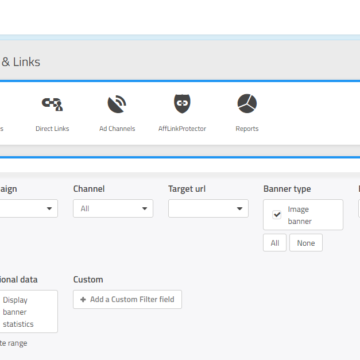Click the All banner types button
Image resolution: width=360 pixels, height=360 pixels.
coord(275,243)
